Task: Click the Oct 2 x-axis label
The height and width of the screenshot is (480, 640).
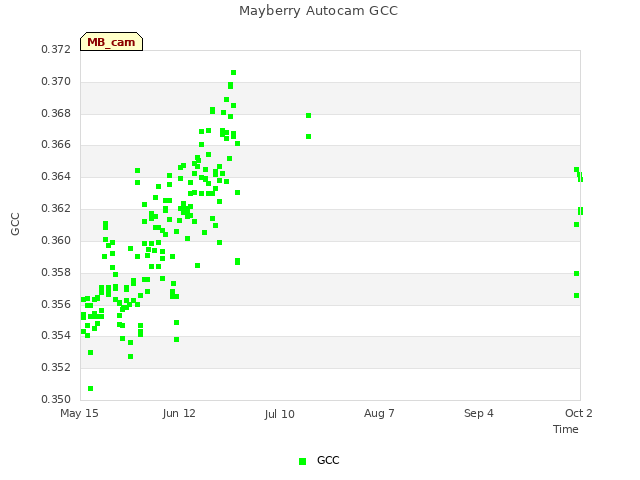Action: point(578,413)
